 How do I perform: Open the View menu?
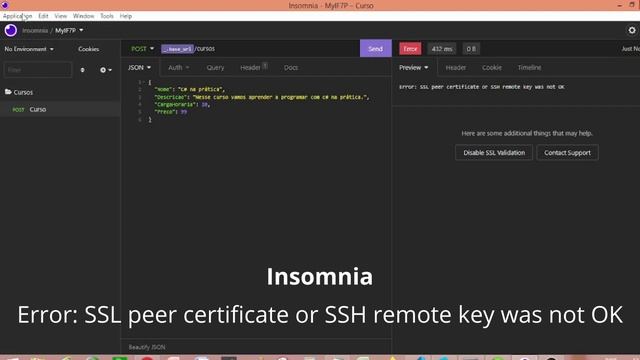pos(60,16)
